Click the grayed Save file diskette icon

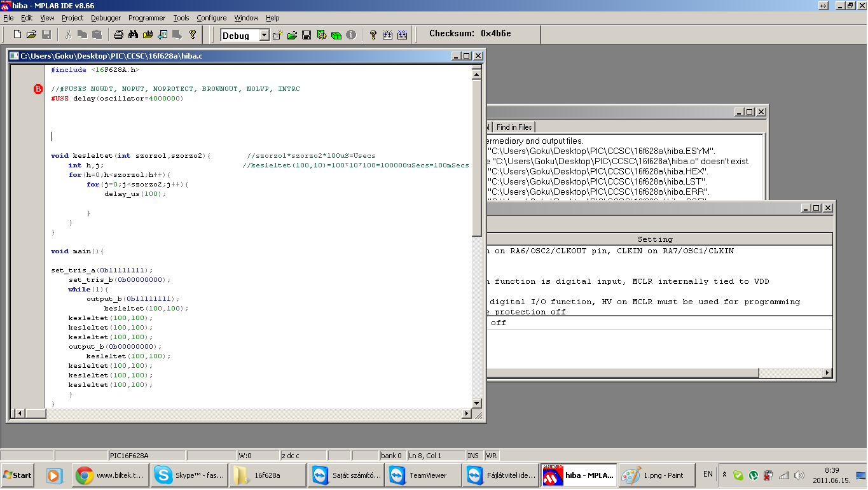click(x=46, y=34)
